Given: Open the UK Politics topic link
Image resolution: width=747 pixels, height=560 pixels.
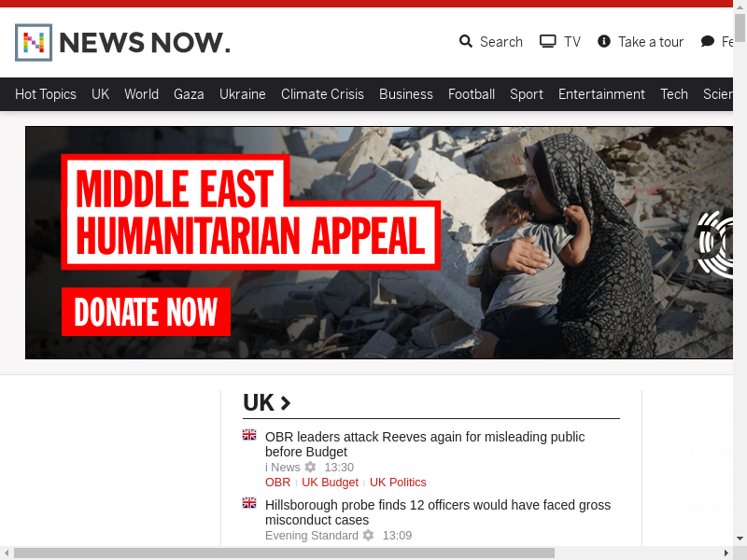Looking at the screenshot, I should (x=398, y=483).
